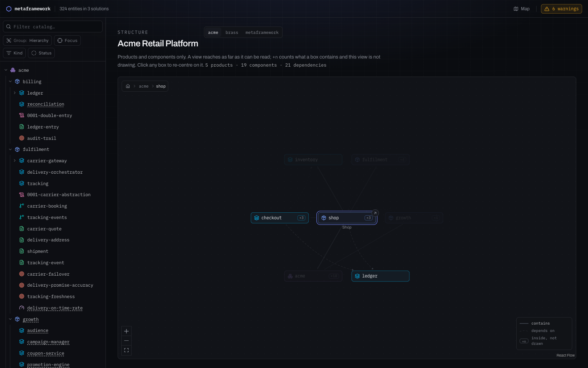588x368 pixels.
Task: Switch to the metaframework solution tab
Action: [262, 32]
